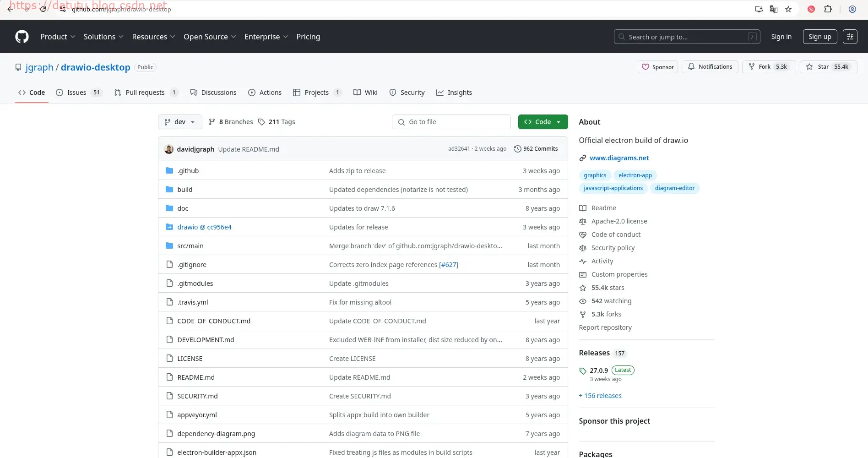Viewport: 868px width, 458px height.
Task: Open the browser profile avatar icon
Action: (x=852, y=9)
